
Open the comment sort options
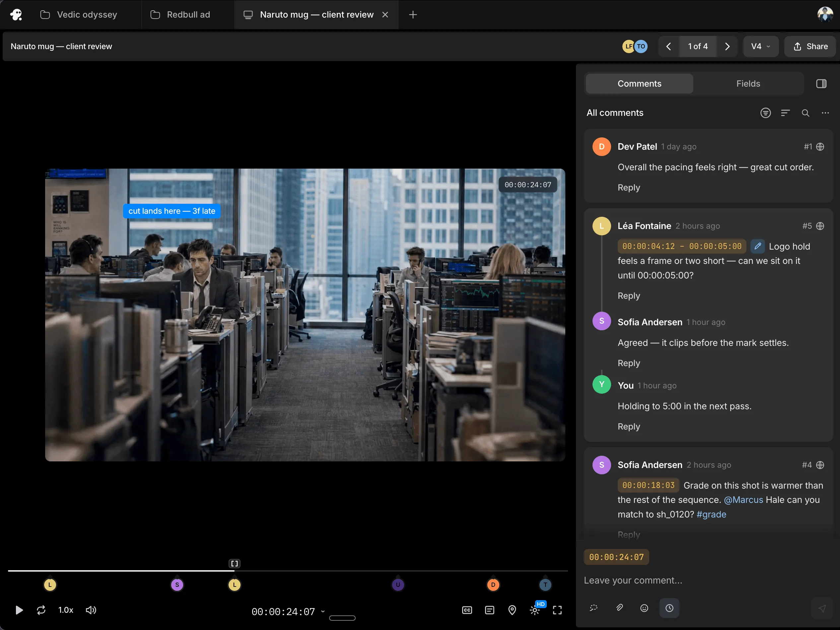(x=785, y=113)
